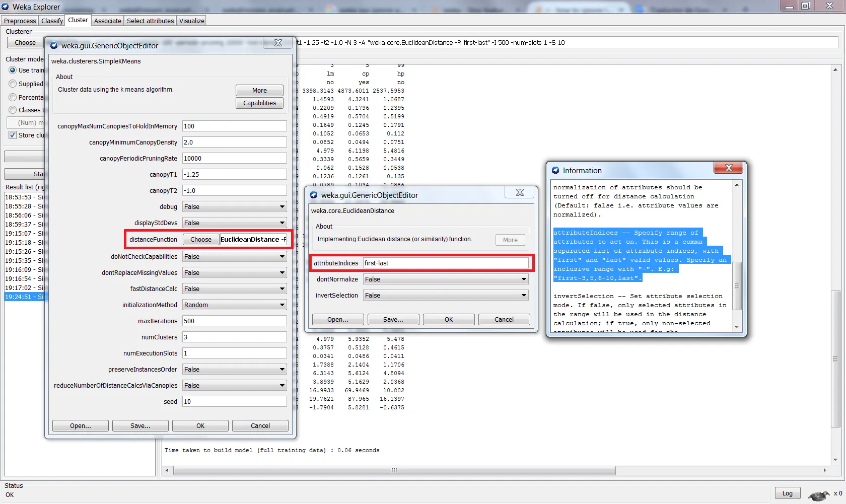Screen dimensions: 846x504
Task: Click the seed input field
Action: pos(235,401)
